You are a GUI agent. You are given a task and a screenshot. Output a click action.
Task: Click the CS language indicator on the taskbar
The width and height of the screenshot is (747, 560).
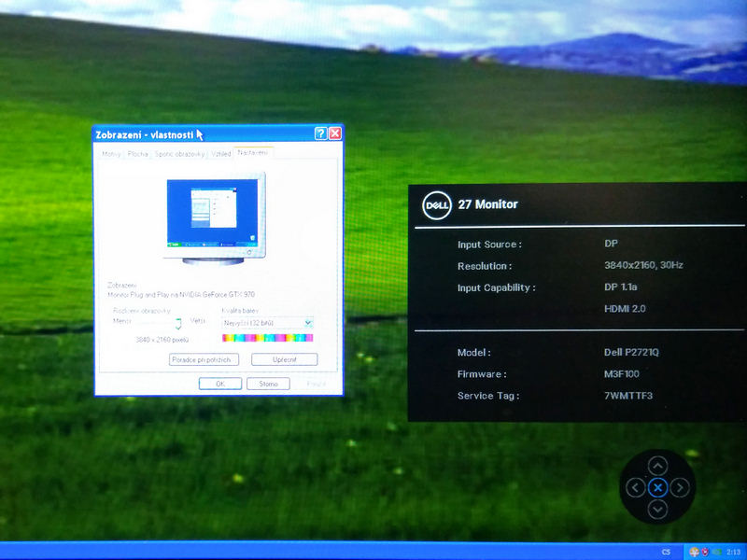tap(666, 552)
